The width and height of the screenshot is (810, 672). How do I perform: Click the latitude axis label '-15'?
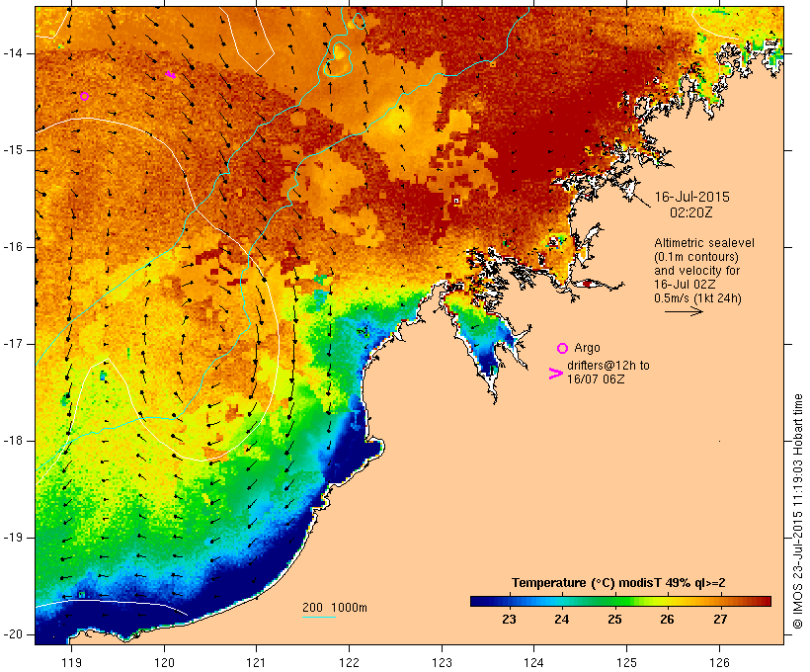13,150
